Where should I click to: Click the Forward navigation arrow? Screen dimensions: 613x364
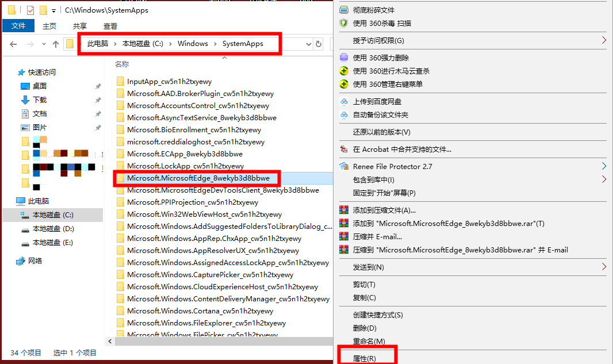(x=30, y=44)
